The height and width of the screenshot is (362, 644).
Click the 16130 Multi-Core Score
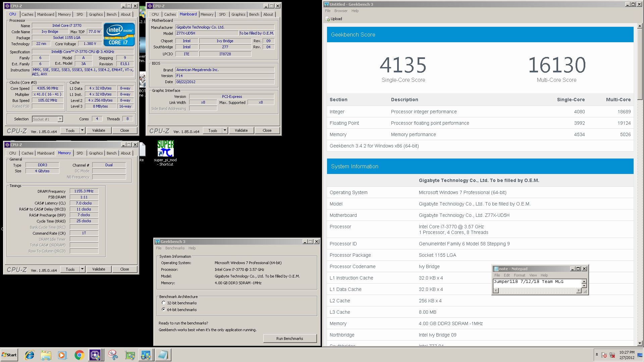click(557, 65)
